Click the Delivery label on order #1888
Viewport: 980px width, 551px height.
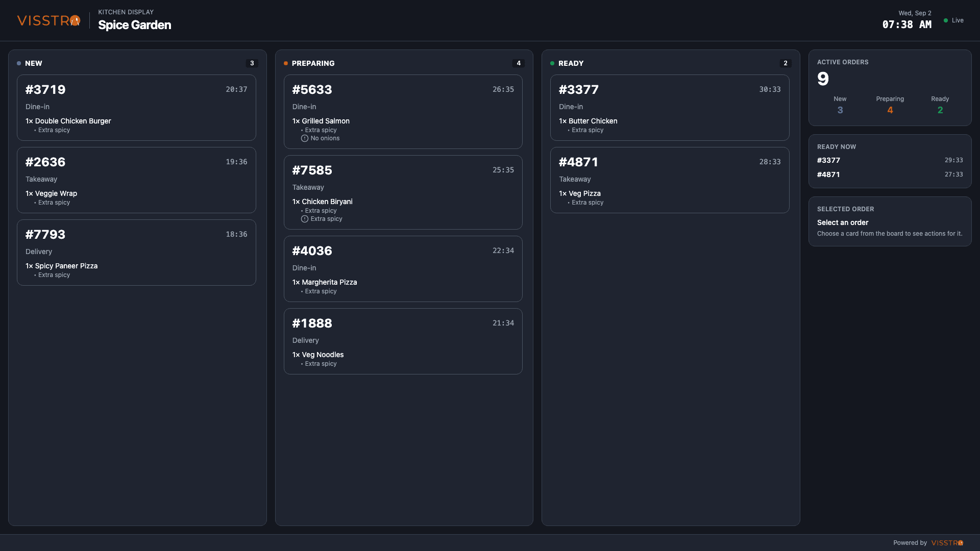(x=306, y=340)
